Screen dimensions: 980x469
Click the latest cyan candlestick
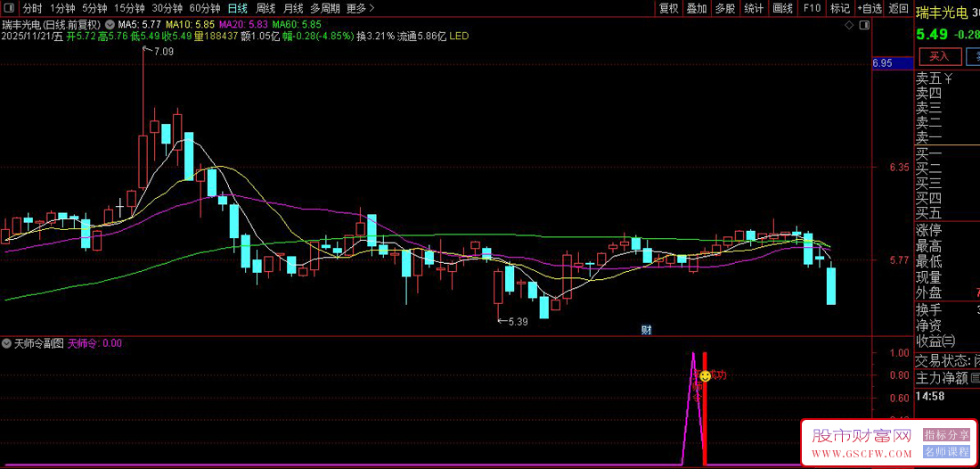831,286
